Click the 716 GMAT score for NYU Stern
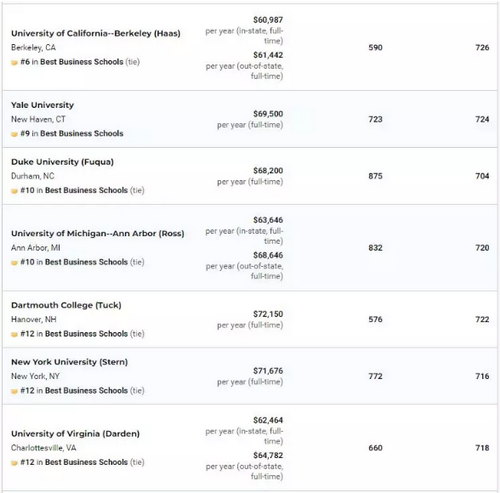The height and width of the screenshot is (493, 500). 482,376
